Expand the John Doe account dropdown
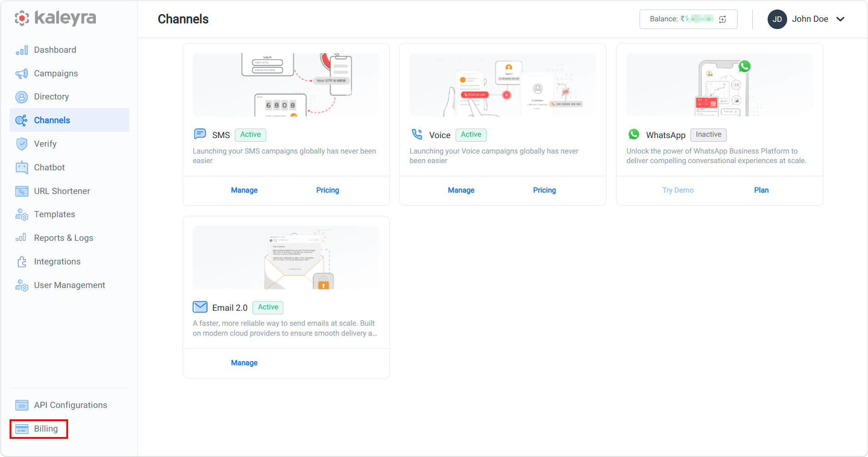The image size is (868, 457). click(840, 19)
